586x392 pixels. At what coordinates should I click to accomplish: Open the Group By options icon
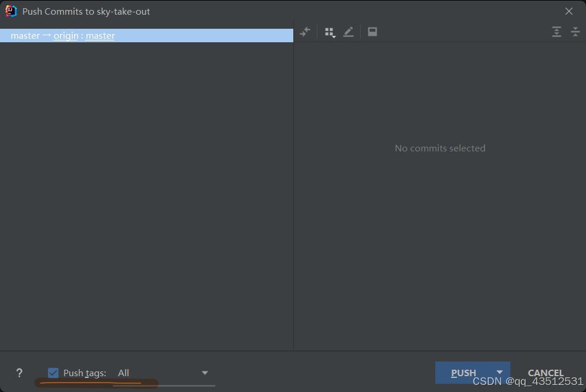(x=330, y=32)
